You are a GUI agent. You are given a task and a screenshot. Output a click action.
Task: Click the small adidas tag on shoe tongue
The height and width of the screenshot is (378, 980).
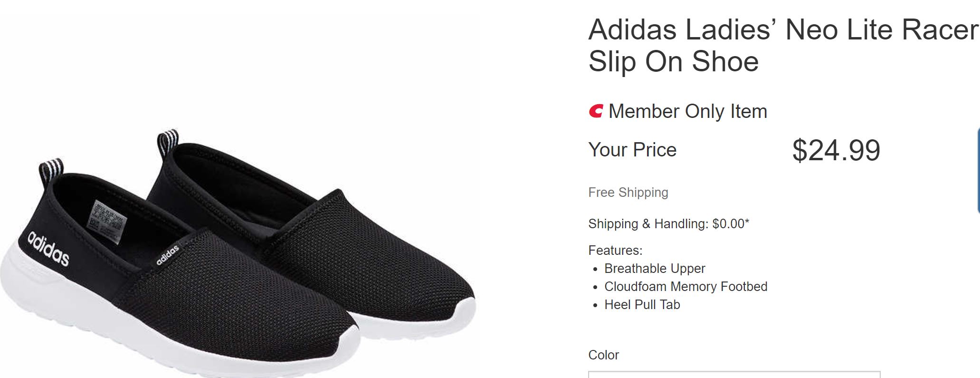168,255
